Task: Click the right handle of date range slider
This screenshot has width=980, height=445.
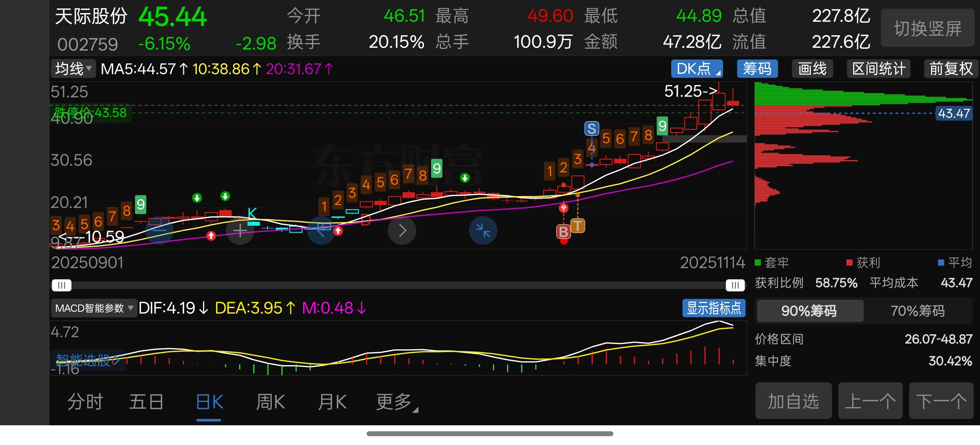Action: (x=735, y=285)
